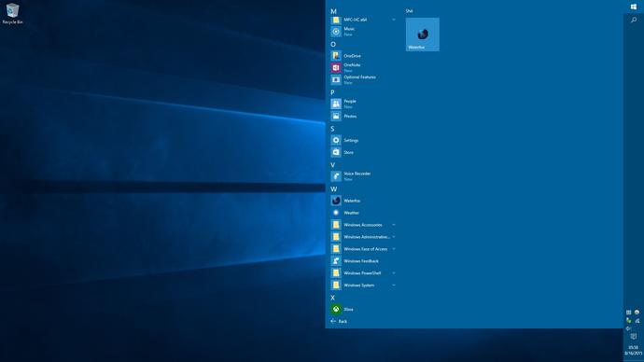Viewport: 644px width, 362px height.
Task: Select the Recycle Bin desktop icon
Action: tap(12, 14)
